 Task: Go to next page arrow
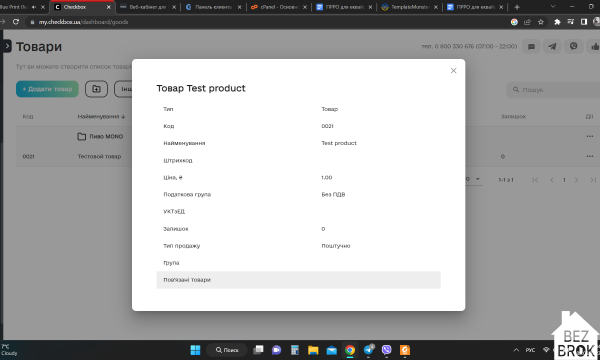tap(576, 180)
